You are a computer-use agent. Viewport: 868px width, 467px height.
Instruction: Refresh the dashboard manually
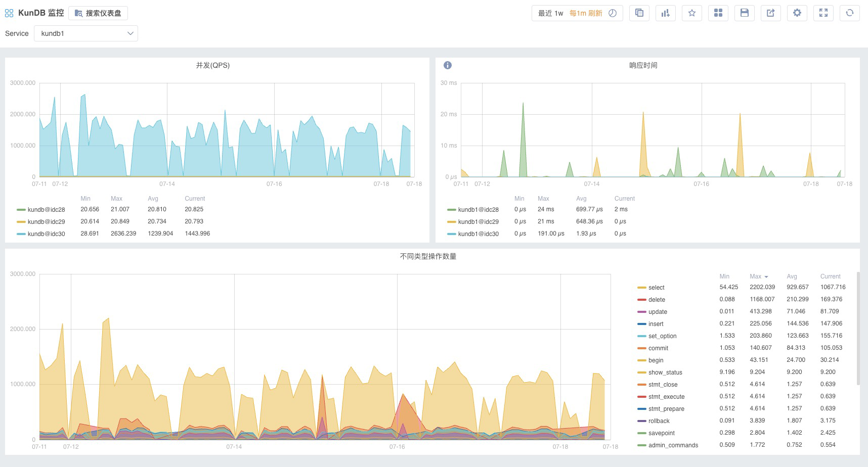(850, 13)
